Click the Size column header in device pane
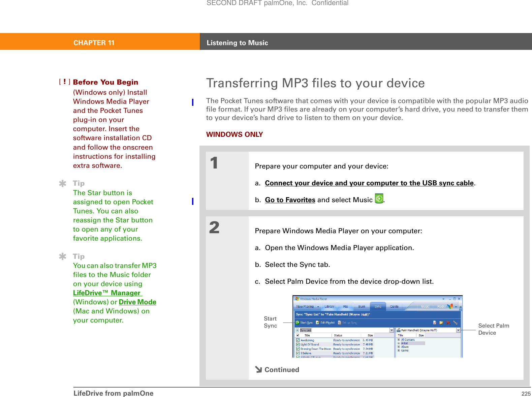This screenshot has height=397, width=532. [421, 335]
